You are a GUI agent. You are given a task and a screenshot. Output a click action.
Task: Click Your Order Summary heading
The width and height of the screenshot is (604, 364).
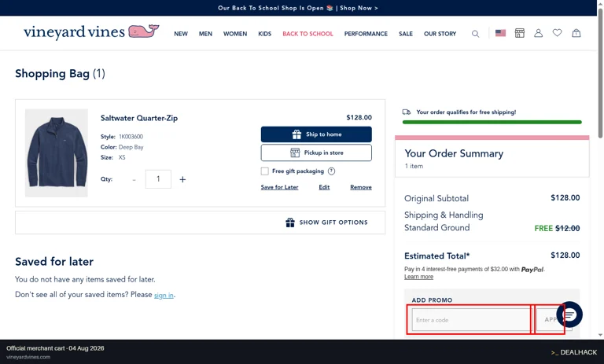pyautogui.click(x=454, y=153)
